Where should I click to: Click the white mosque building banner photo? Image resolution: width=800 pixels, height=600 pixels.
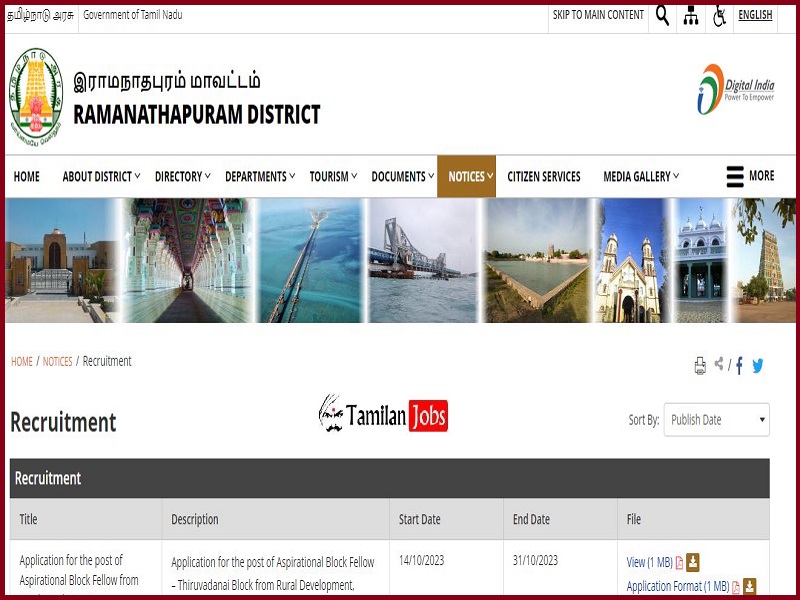701,260
